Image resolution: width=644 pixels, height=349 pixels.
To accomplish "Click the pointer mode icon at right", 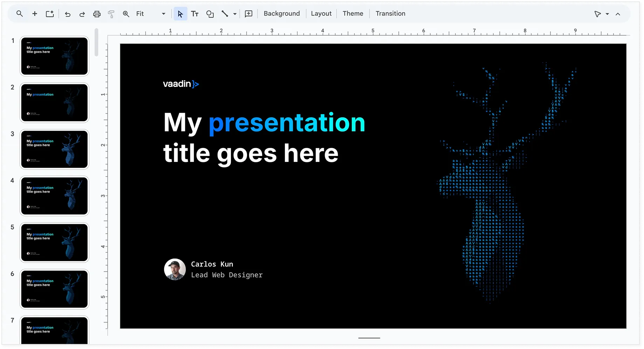I will [597, 14].
